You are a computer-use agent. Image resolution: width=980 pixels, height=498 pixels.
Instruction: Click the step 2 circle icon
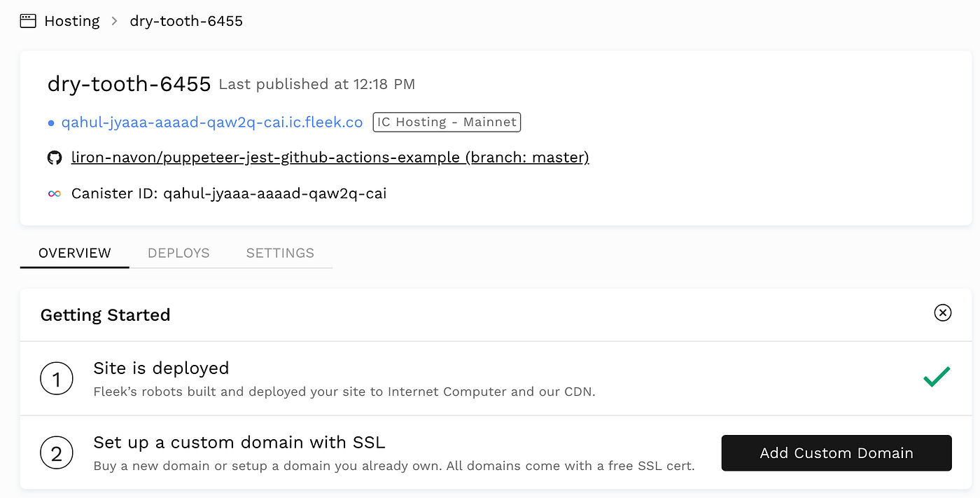(57, 453)
